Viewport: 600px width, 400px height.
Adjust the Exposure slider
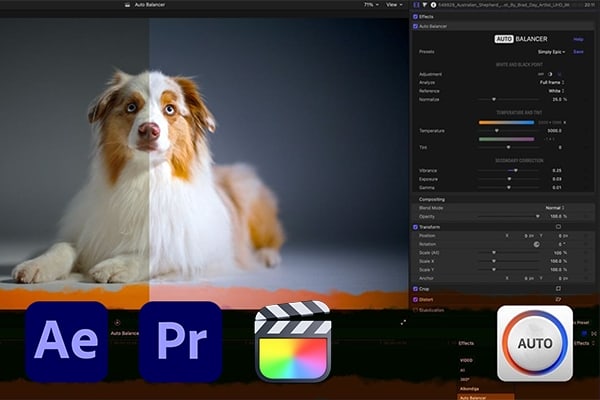(509, 179)
